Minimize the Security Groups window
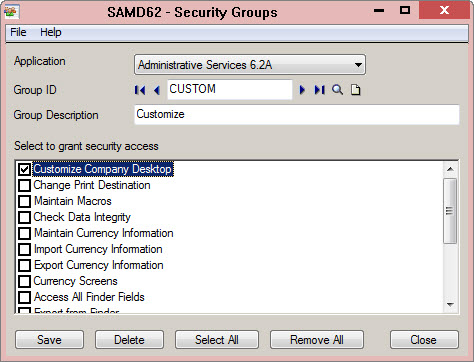This screenshot has width=474, height=362. coord(379,11)
